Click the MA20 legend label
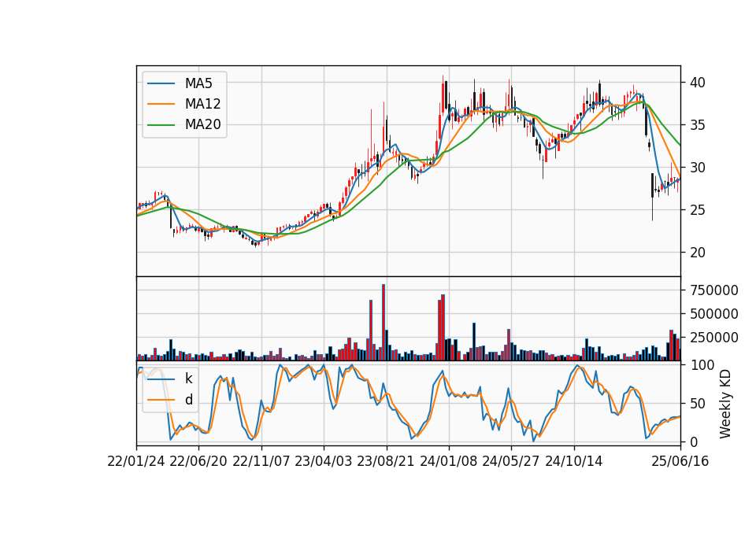Viewport: 756px width, 543px height. click(203, 124)
